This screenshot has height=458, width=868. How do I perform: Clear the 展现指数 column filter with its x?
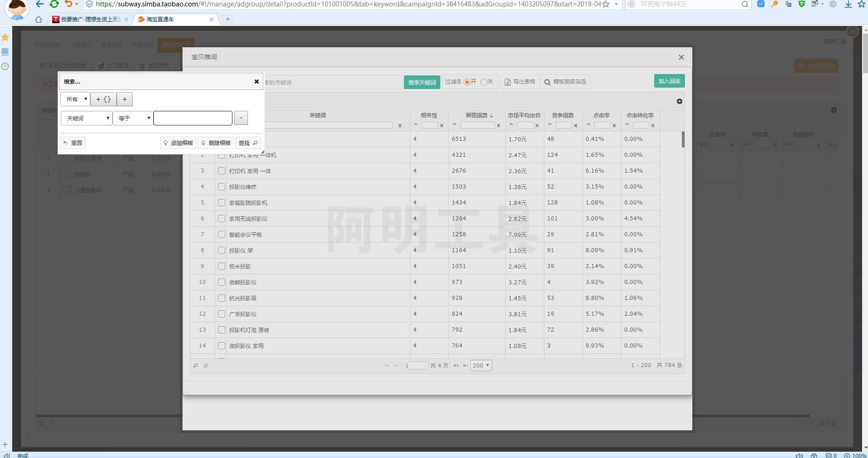pyautogui.click(x=498, y=126)
